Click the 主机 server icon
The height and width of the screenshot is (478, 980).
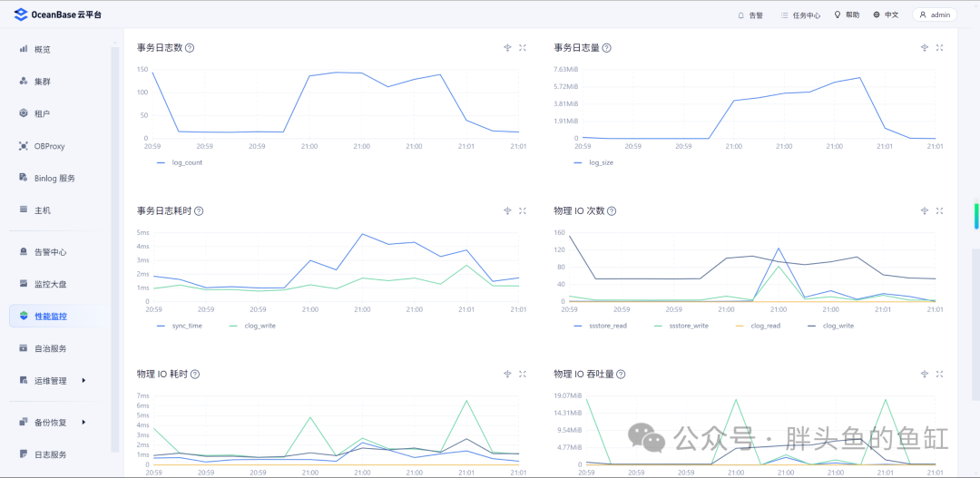coord(24,210)
